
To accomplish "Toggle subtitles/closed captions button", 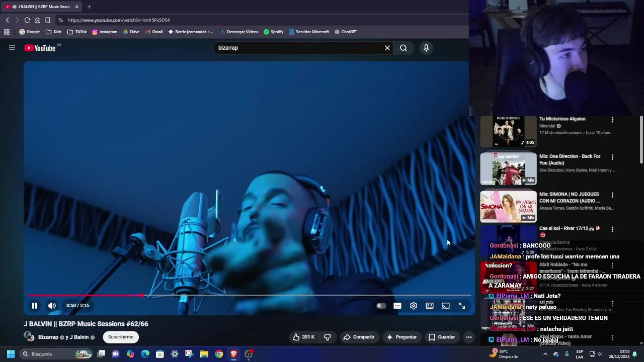I will (x=397, y=306).
